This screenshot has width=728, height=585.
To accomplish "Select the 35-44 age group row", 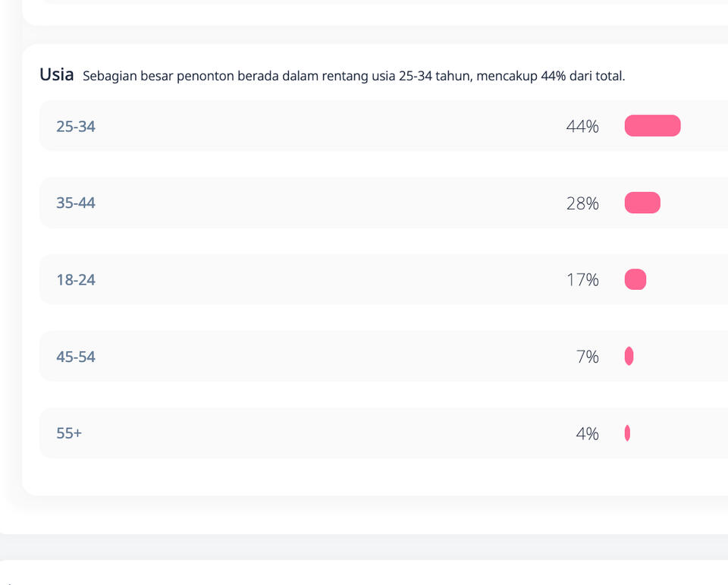I will point(384,203).
